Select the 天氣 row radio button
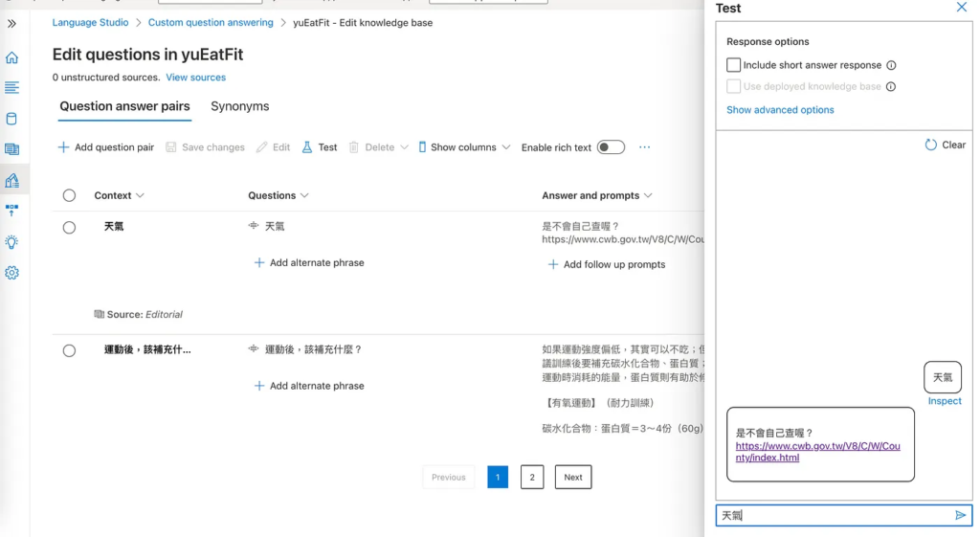Screen dimensions: 980x537 (69, 228)
